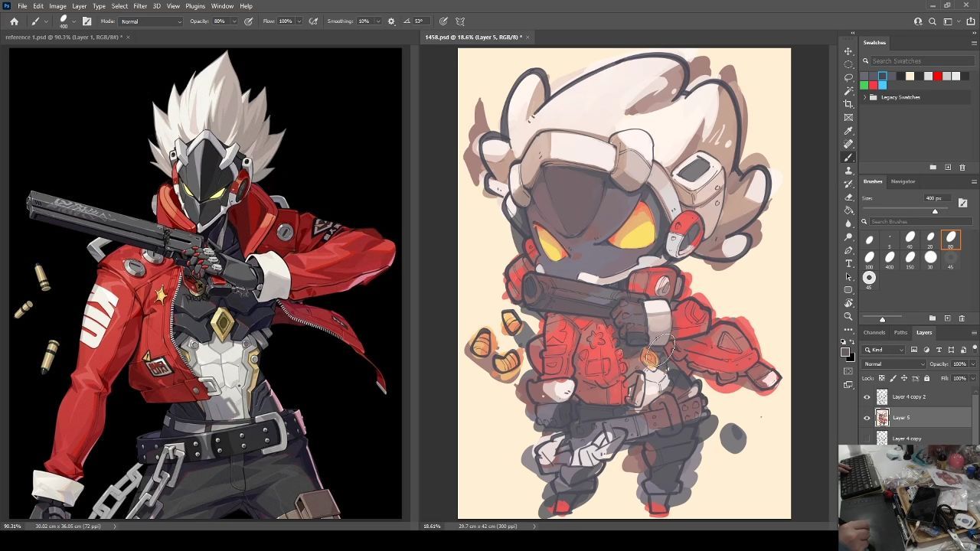Select the Healing Brush tool
This screenshot has width=980, height=551.
[x=848, y=144]
